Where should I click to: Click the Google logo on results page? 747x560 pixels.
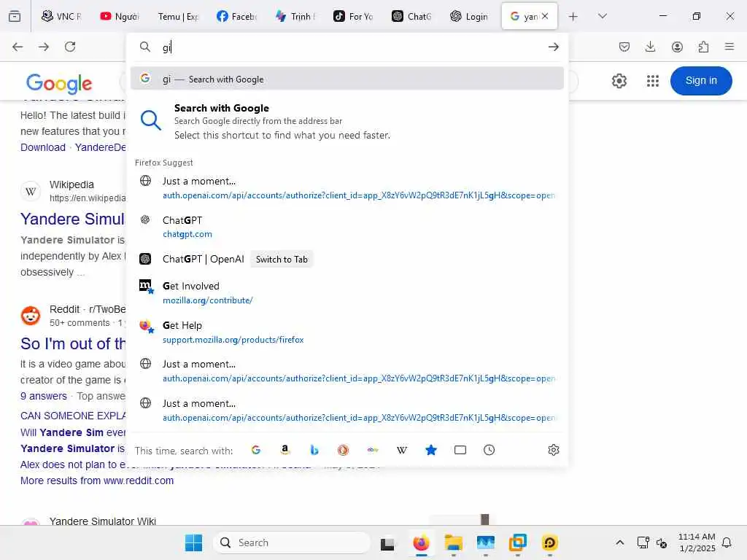click(x=59, y=83)
